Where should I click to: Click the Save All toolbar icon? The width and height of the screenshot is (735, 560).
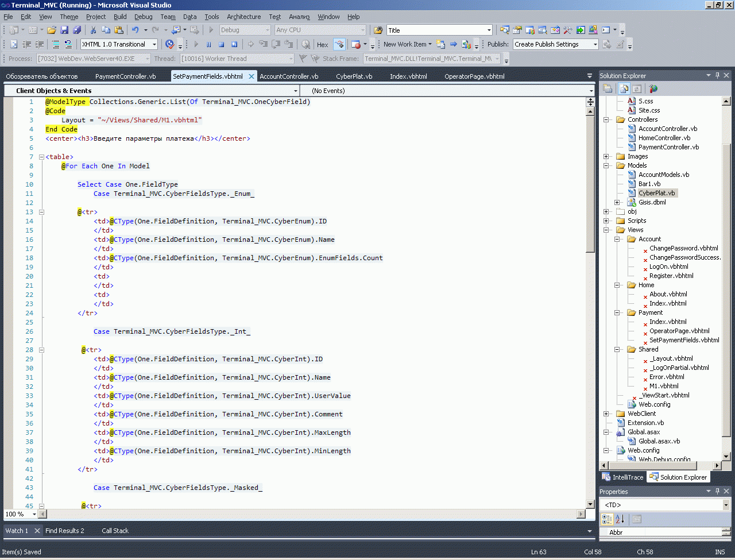[x=77, y=30]
